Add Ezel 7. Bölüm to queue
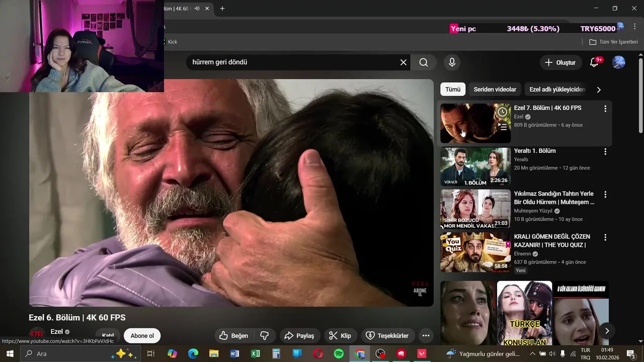 [x=502, y=127]
